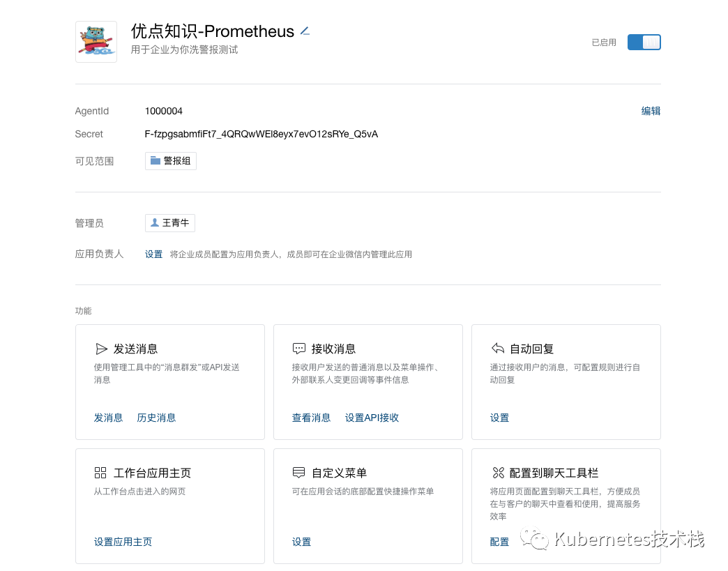
Task: Click the app avatar image of 优点知识-Prometheus
Action: coord(96,41)
